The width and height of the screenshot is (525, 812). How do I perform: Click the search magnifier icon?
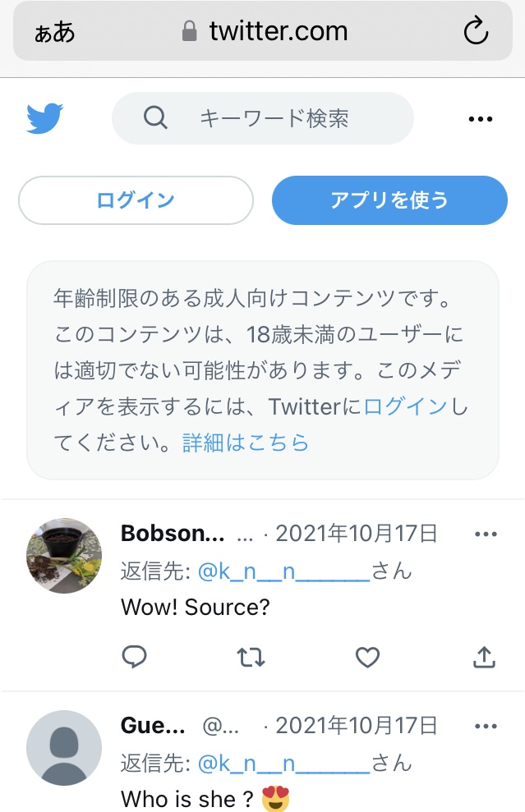coord(154,117)
